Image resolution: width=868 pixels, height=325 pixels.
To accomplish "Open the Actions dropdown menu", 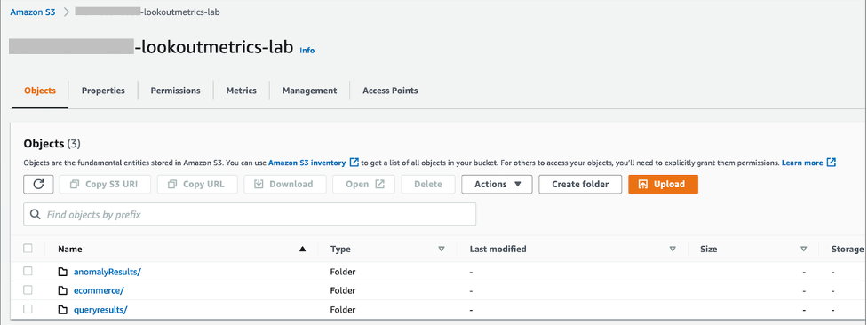I will point(498,185).
